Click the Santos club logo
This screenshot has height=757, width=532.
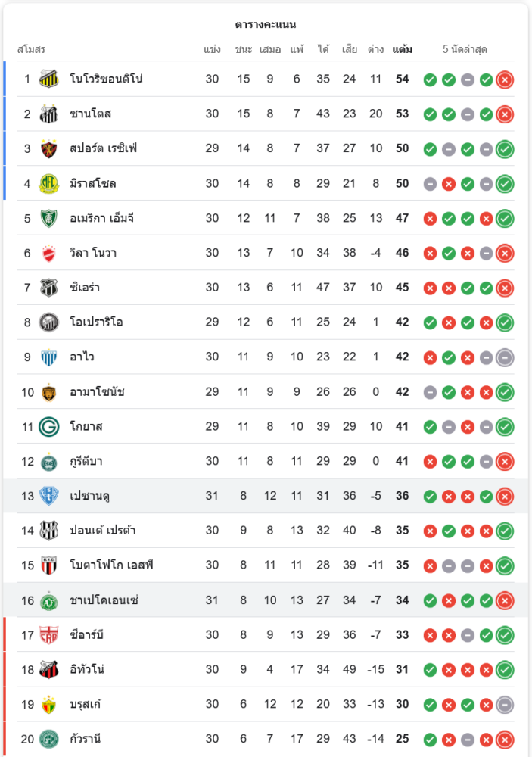click(49, 114)
